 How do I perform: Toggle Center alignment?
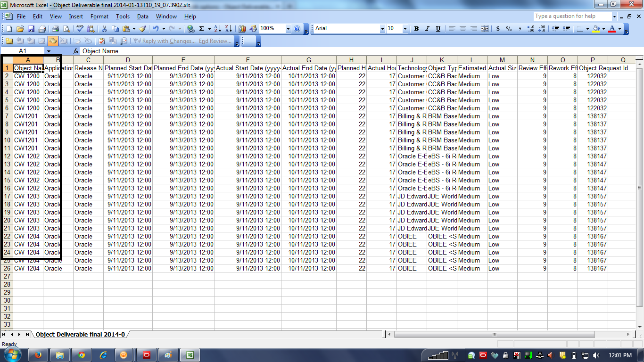click(463, 29)
